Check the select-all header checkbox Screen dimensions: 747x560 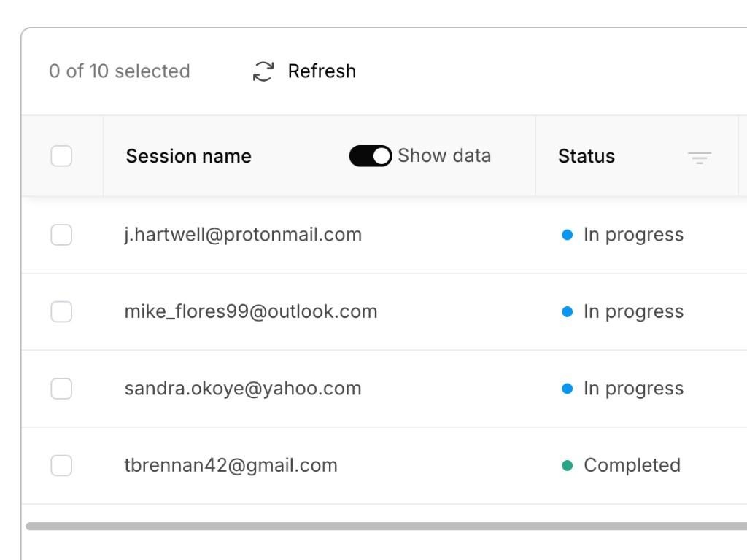(x=61, y=156)
